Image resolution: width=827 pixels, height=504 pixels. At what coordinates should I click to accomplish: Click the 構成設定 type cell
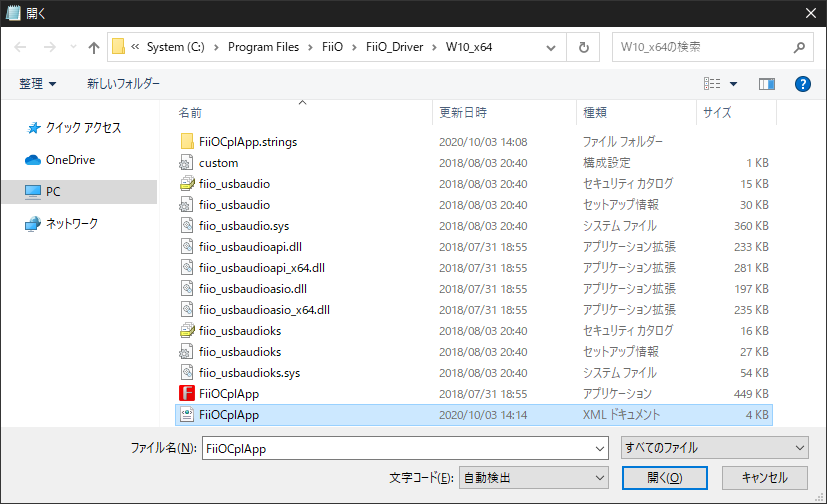(x=607, y=163)
